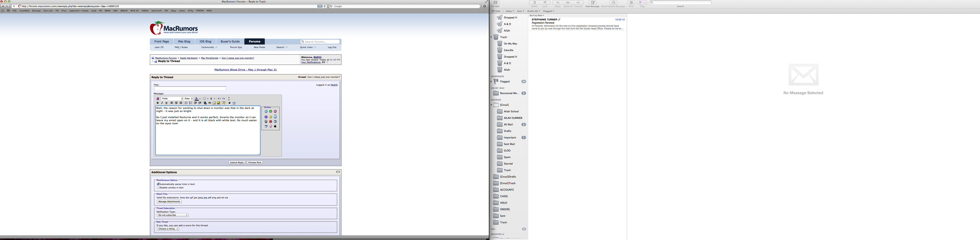Open the Sizes dropdown in the editor
The width and height of the screenshot is (980, 240).
click(x=188, y=99)
